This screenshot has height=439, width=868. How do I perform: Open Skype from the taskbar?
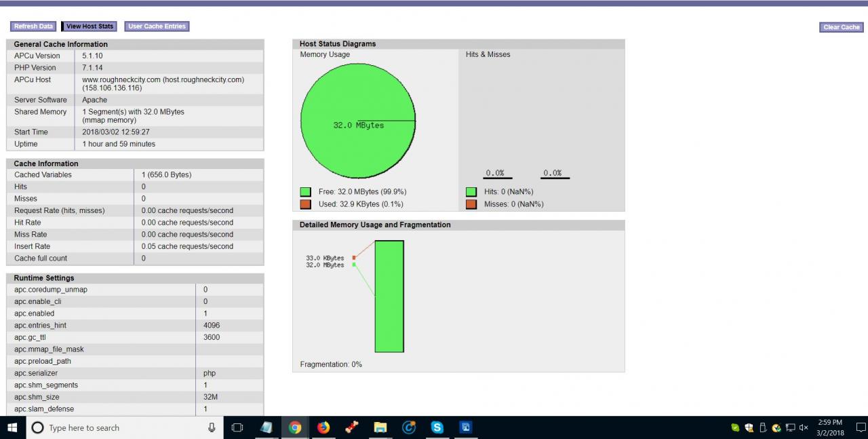(437, 427)
